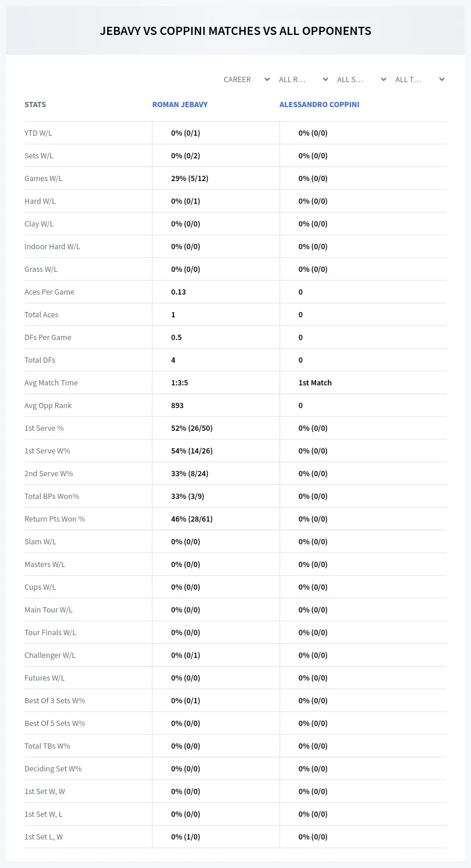Click the STATS column header
This screenshot has width=471, height=868.
click(35, 105)
